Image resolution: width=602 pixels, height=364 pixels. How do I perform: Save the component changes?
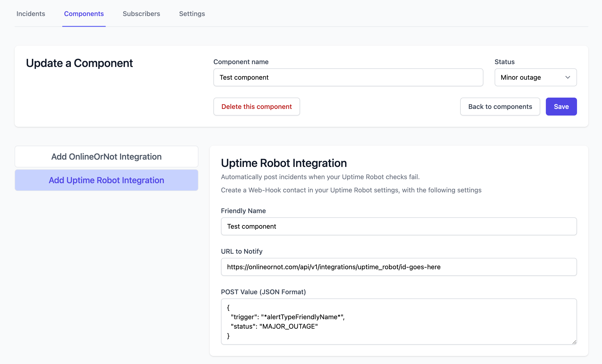click(561, 107)
